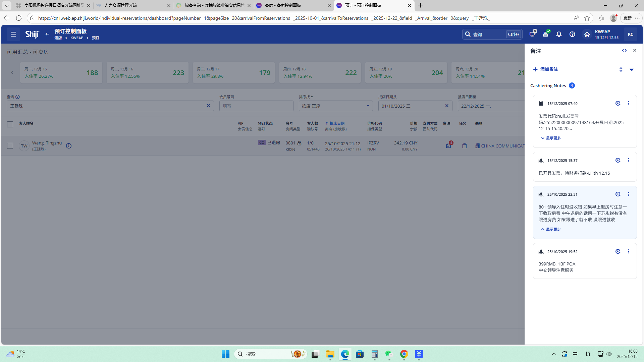Switch to the 客房控制面板 browser tab
This screenshot has width=644, height=362.
click(292, 5)
